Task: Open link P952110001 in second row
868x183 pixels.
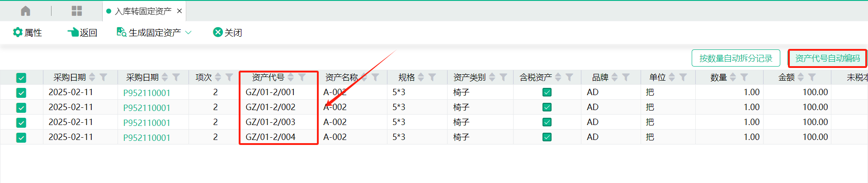Action: pos(147,108)
